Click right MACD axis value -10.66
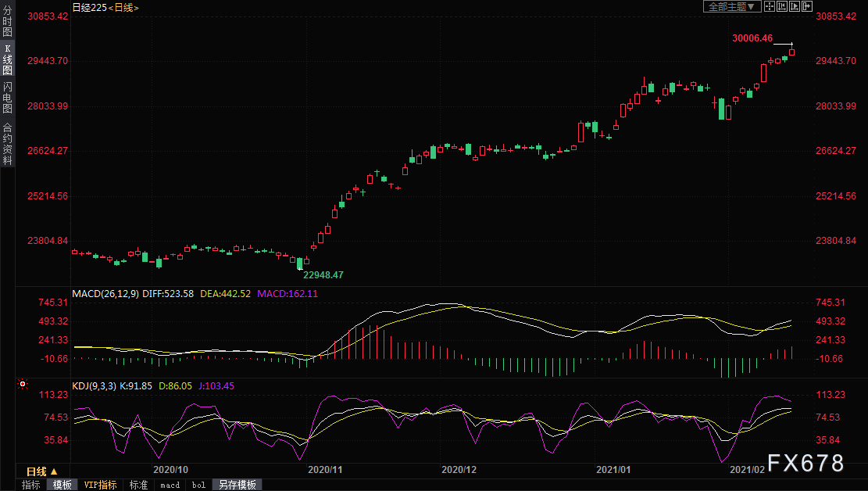 (x=829, y=359)
